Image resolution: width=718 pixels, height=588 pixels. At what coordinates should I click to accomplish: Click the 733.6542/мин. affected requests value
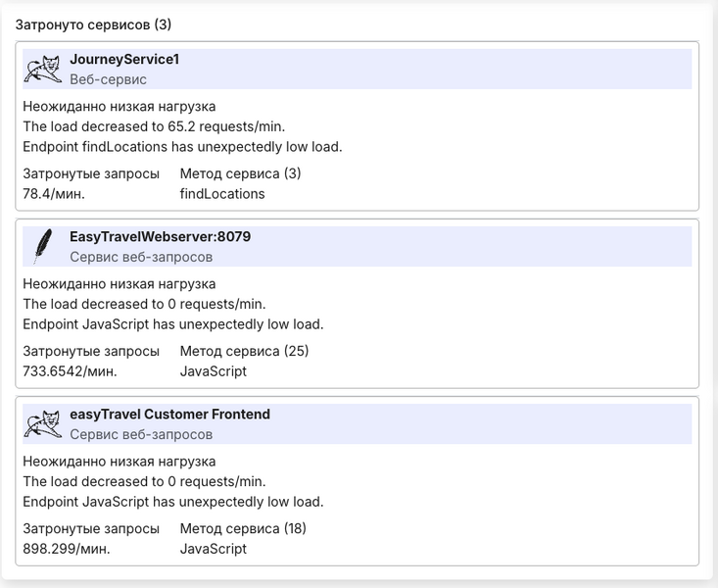point(71,371)
